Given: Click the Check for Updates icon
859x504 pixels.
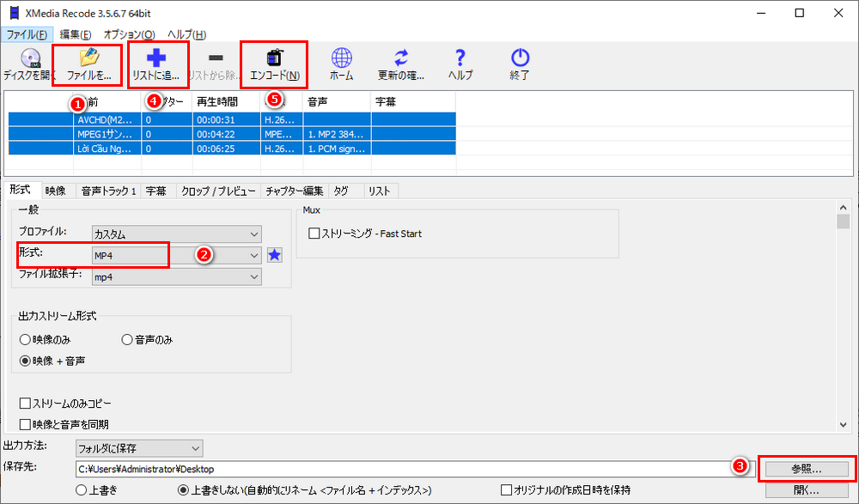Looking at the screenshot, I should [401, 58].
